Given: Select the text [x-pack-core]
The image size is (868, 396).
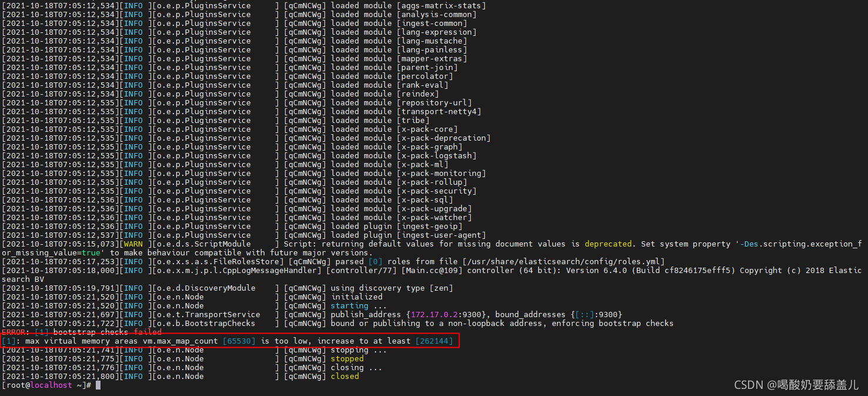Looking at the screenshot, I should 427,129.
